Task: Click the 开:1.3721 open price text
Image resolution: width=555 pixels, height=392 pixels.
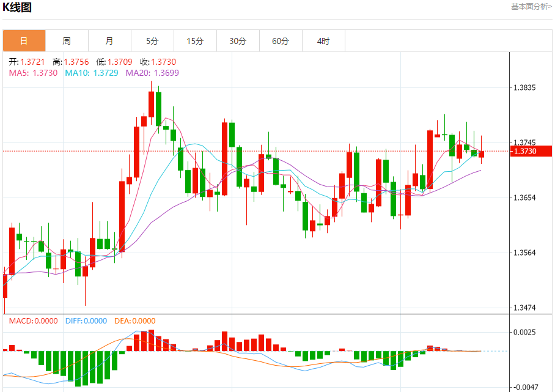Action: pos(27,62)
